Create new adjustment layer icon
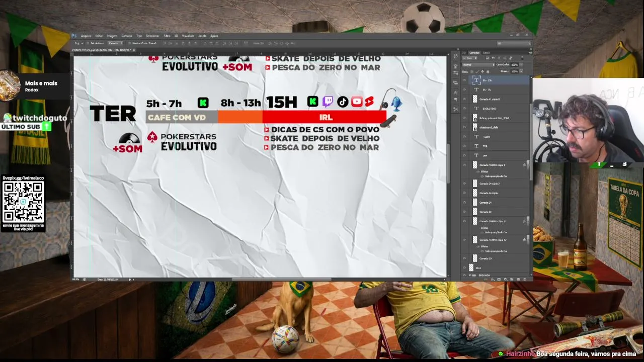The width and height of the screenshot is (644, 362). click(505, 279)
